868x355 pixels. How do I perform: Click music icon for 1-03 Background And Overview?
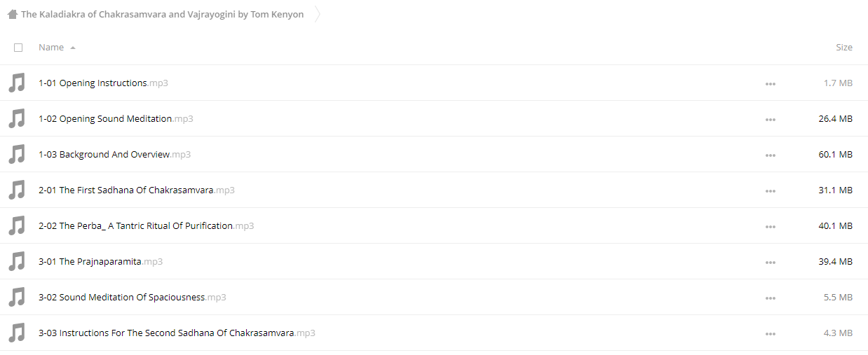pos(16,155)
